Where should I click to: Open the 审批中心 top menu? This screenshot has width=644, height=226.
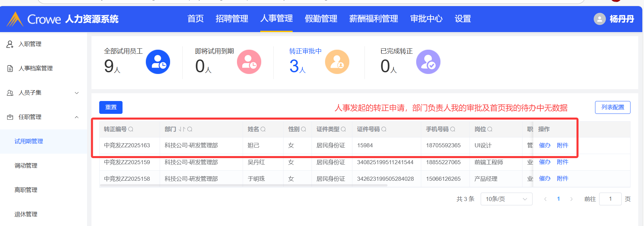pos(426,19)
